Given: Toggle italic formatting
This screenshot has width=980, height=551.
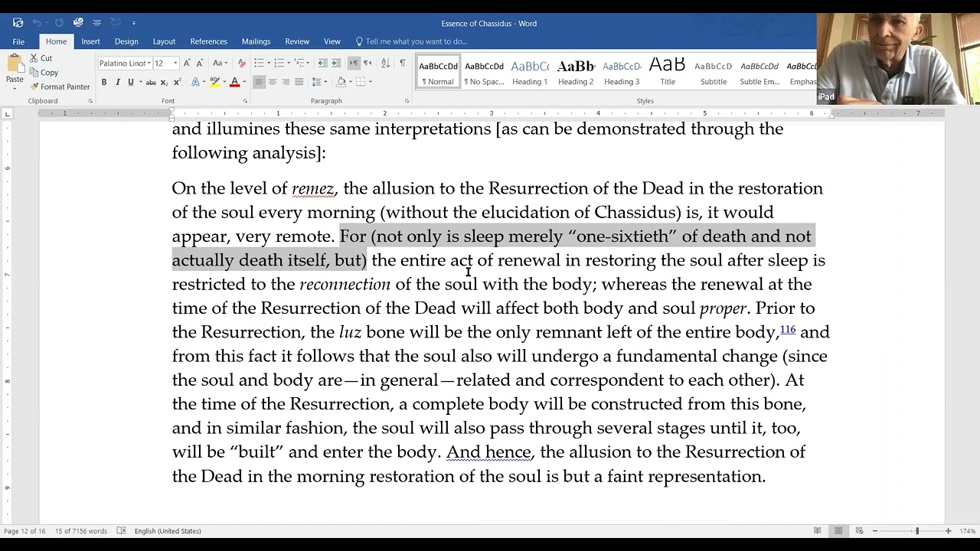Looking at the screenshot, I should pyautogui.click(x=117, y=82).
